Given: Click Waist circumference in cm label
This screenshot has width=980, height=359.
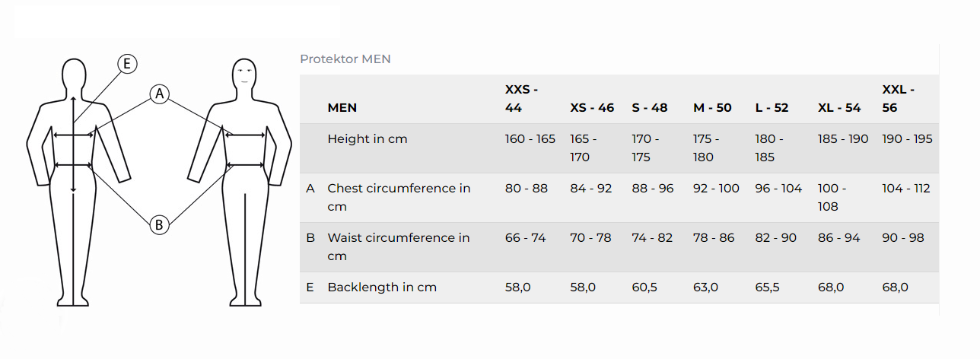Looking at the screenshot, I should 399,247.
